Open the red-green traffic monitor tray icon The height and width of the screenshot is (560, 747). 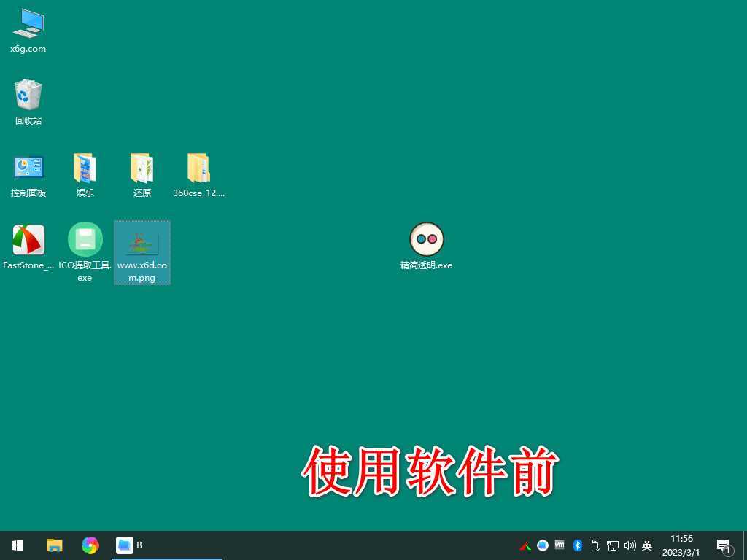click(524, 545)
